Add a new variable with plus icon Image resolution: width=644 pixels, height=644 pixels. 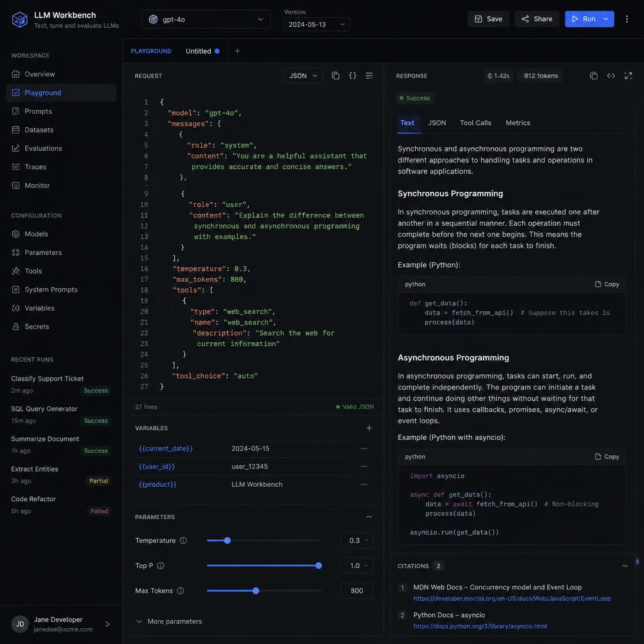coord(369,428)
